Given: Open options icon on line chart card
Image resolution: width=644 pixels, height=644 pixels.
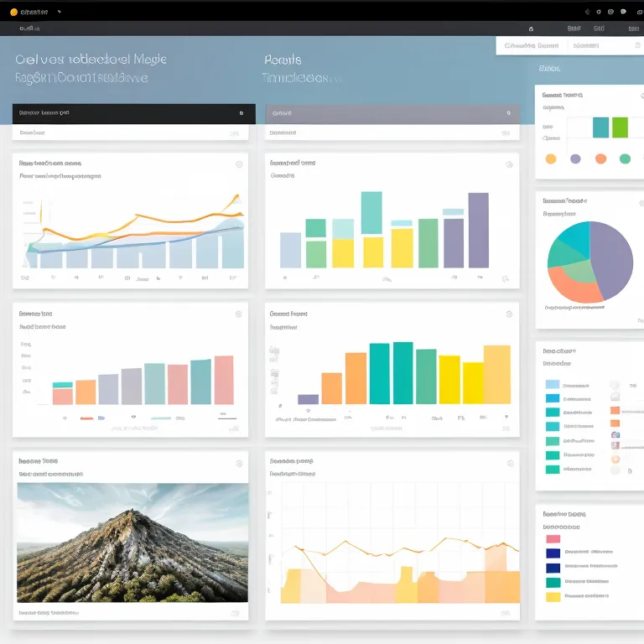Looking at the screenshot, I should click(x=239, y=164).
